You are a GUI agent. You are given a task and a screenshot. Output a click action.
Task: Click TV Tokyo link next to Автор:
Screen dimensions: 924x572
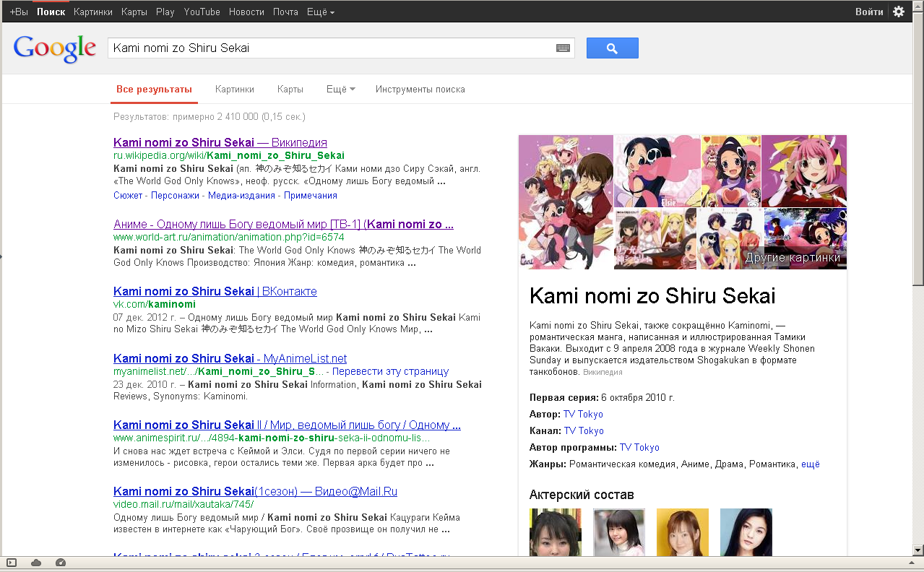point(583,415)
